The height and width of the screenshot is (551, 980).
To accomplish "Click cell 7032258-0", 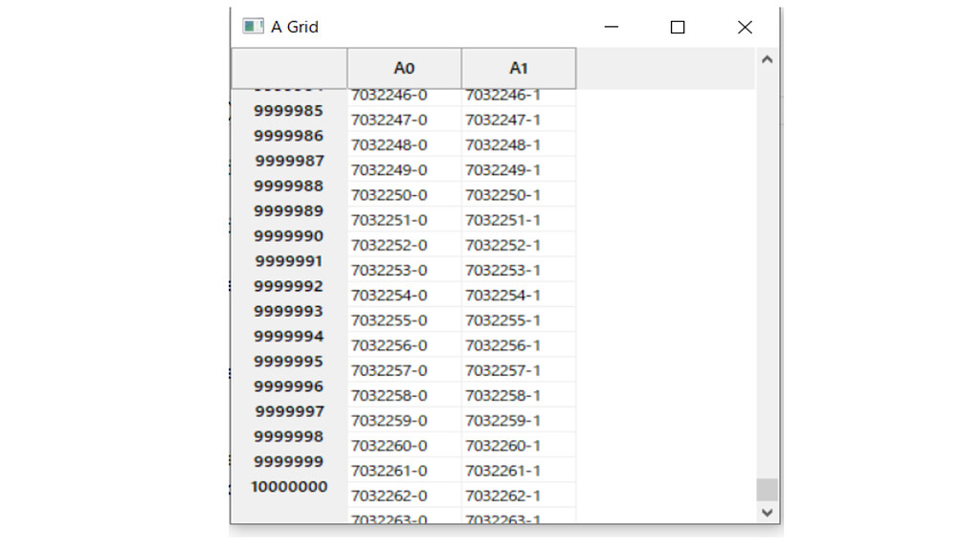I will (x=405, y=395).
